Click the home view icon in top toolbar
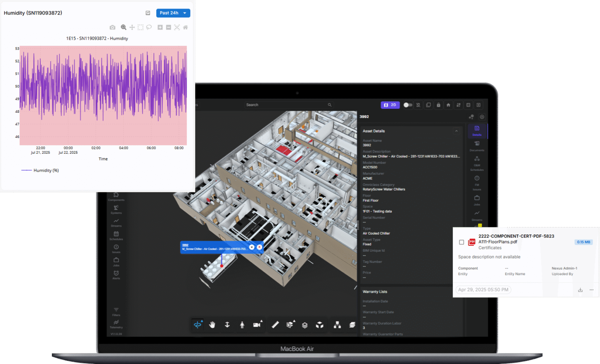The width and height of the screenshot is (600, 364). 448,105
